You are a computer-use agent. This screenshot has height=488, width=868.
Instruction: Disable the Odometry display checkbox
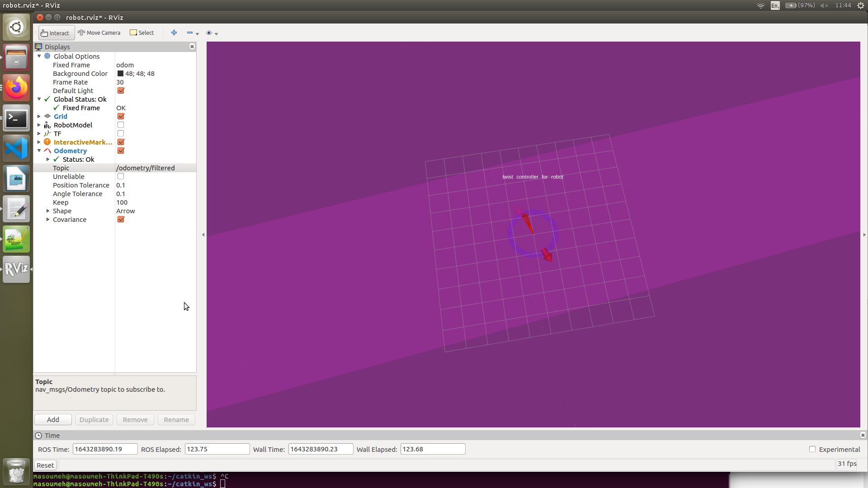click(121, 150)
